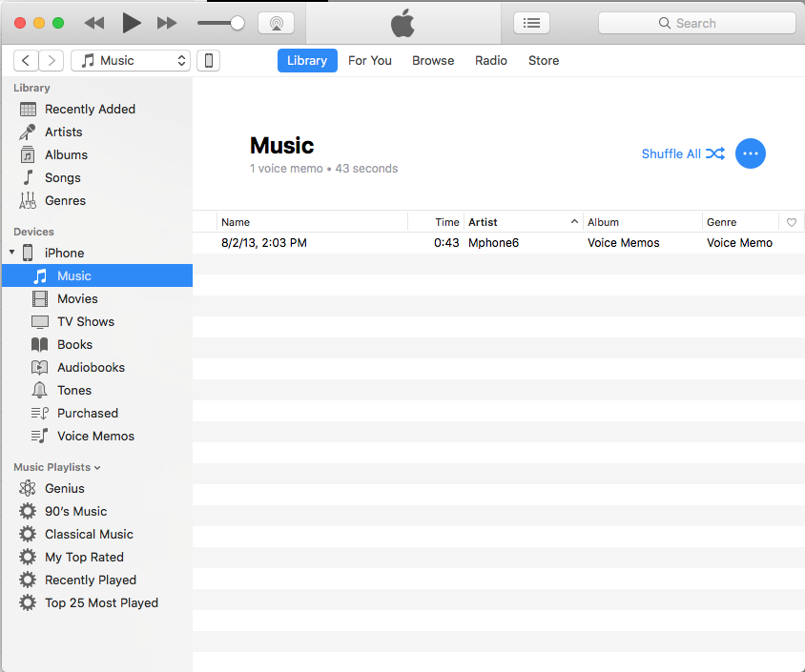Select Tones under iPhone device

click(x=97, y=391)
